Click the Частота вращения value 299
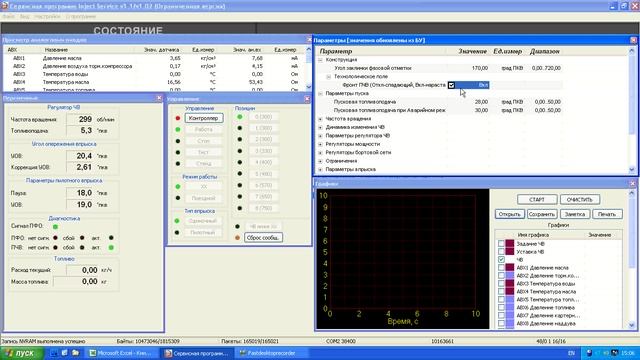The image size is (640, 360). [82, 119]
